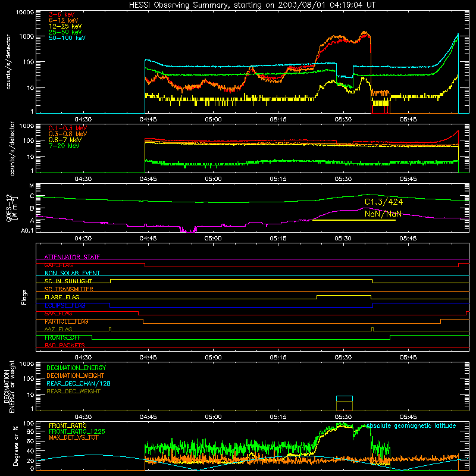The width and height of the screenshot is (476, 476).
Task: Click the ECLIPSE_FLAG label
Action: pos(65,305)
